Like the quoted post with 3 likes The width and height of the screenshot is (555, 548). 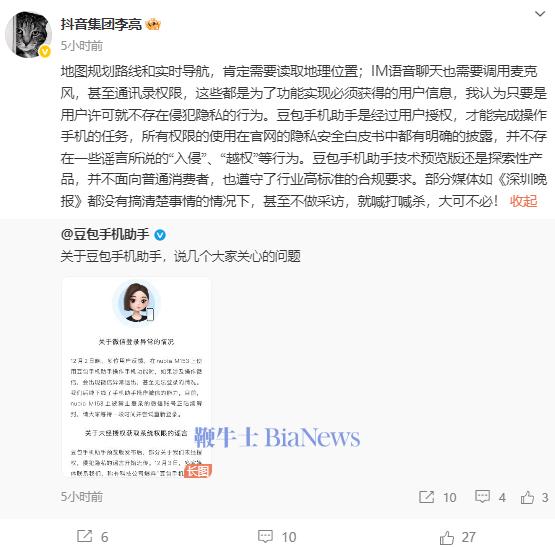tap(534, 497)
